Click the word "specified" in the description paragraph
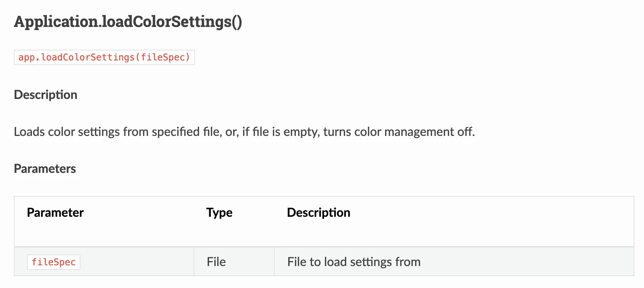 click(x=175, y=132)
